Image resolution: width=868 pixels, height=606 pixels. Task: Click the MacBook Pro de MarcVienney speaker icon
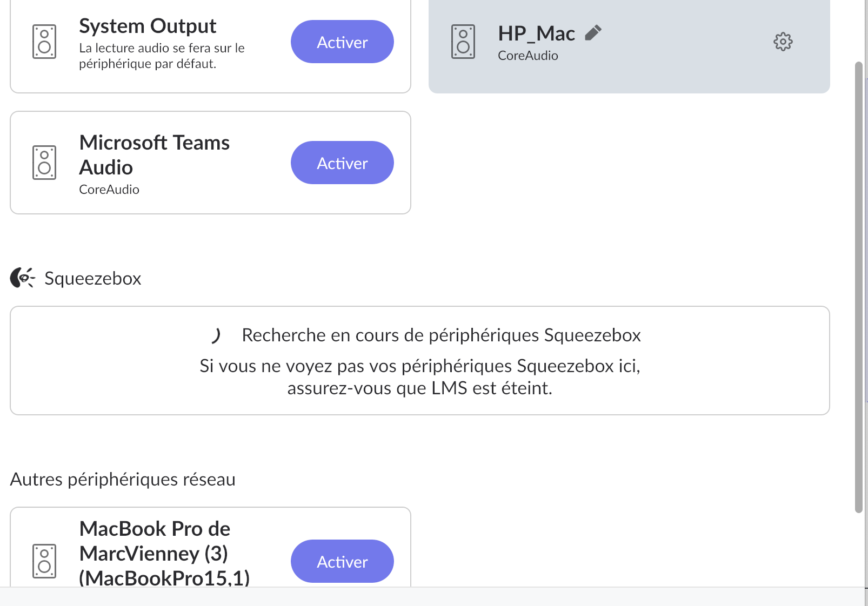(44, 561)
